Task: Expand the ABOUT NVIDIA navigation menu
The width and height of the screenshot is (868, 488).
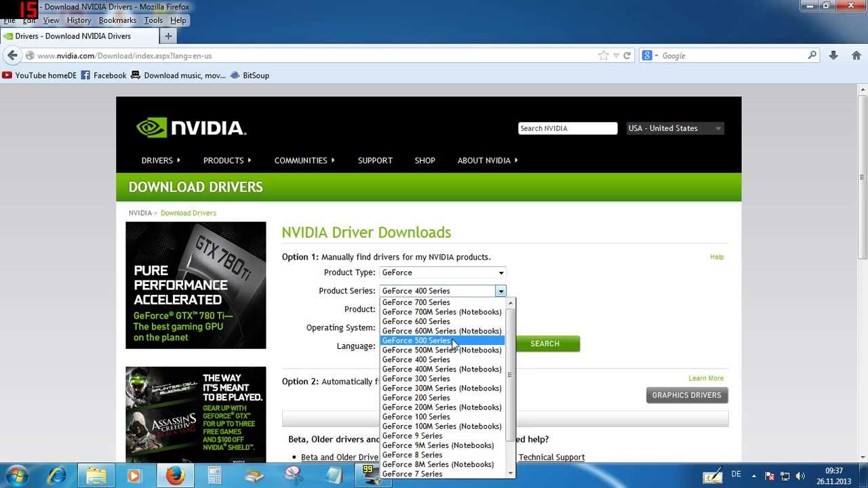Action: [488, 161]
